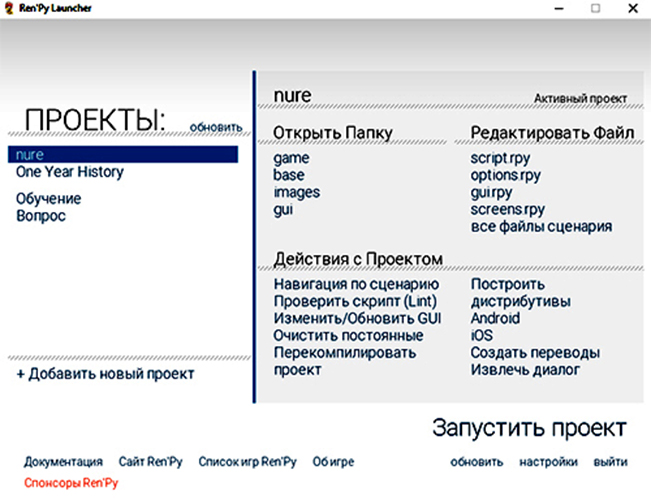651x500 pixels.
Task: Open Список игр Ren'Py link
Action: click(x=247, y=462)
